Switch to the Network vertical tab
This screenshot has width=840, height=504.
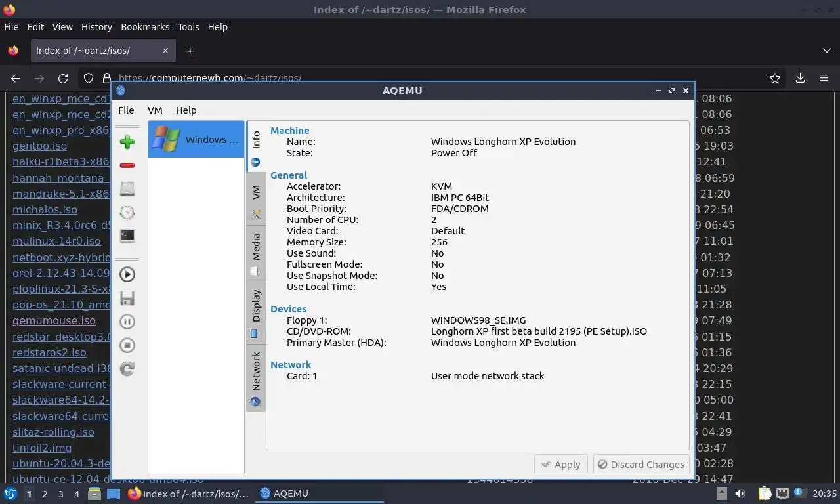point(256,379)
